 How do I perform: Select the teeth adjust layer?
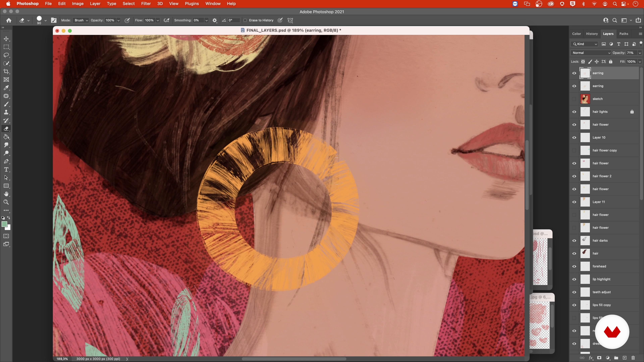pyautogui.click(x=604, y=292)
